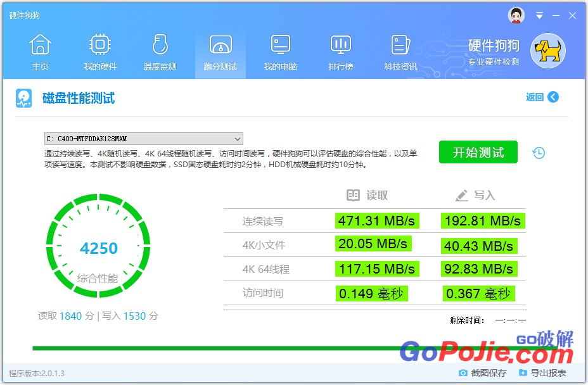The image size is (588, 385).
Task: Select the 40.43 MB/s 4K write value
Action: coord(479,246)
